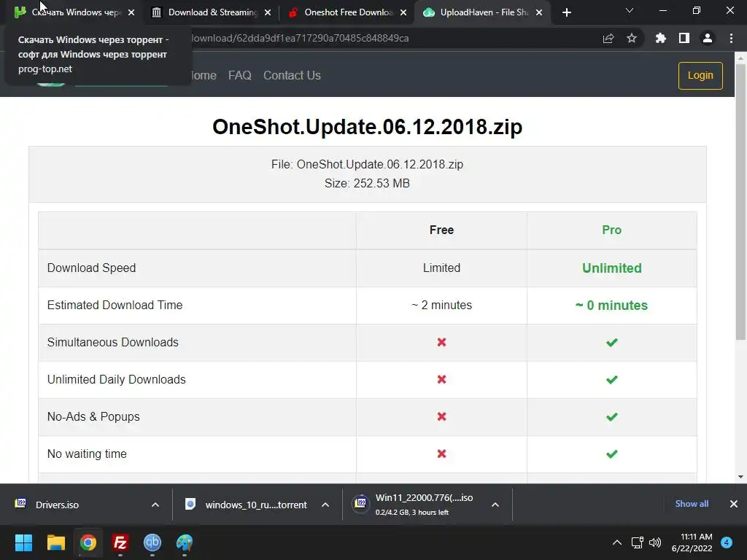Toggle the browser side panel
This screenshot has width=747, height=560.
click(x=684, y=38)
